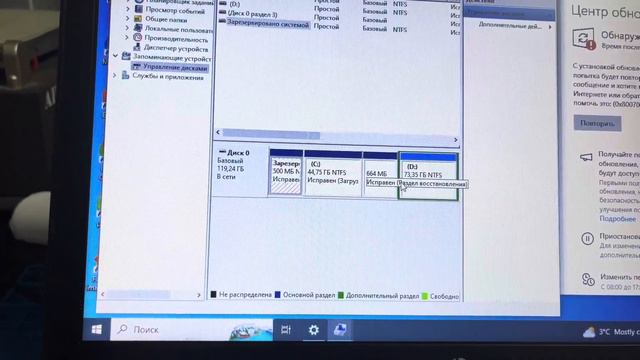Select Запоминающие устройства in the tree
Viewport: 640px width, 360px height.
pos(172,58)
